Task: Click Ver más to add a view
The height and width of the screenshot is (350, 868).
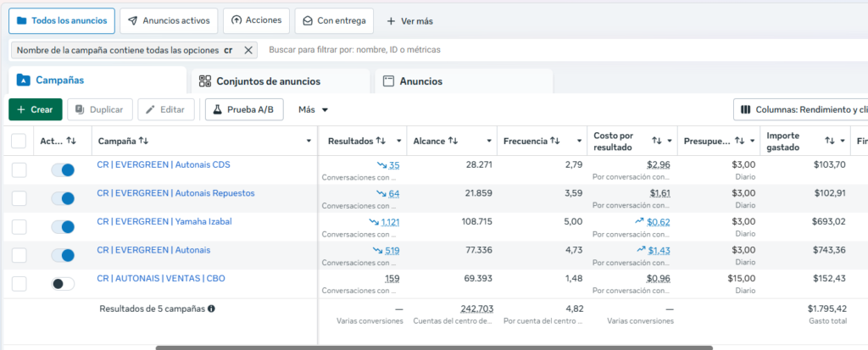Action: (x=409, y=21)
